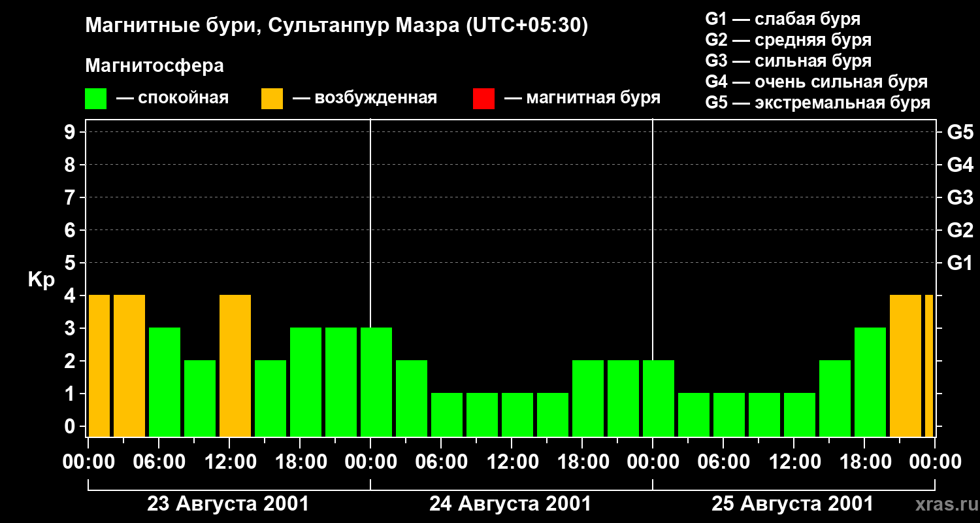
Task: Click the Kp 2 bar spanning 18:00 on 24 August
Action: tap(588, 399)
